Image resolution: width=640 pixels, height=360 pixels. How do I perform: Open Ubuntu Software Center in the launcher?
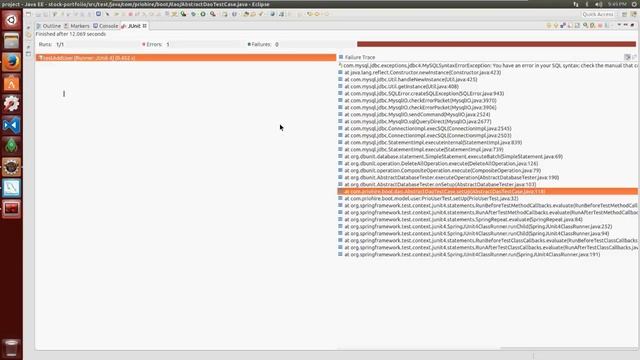tap(11, 83)
